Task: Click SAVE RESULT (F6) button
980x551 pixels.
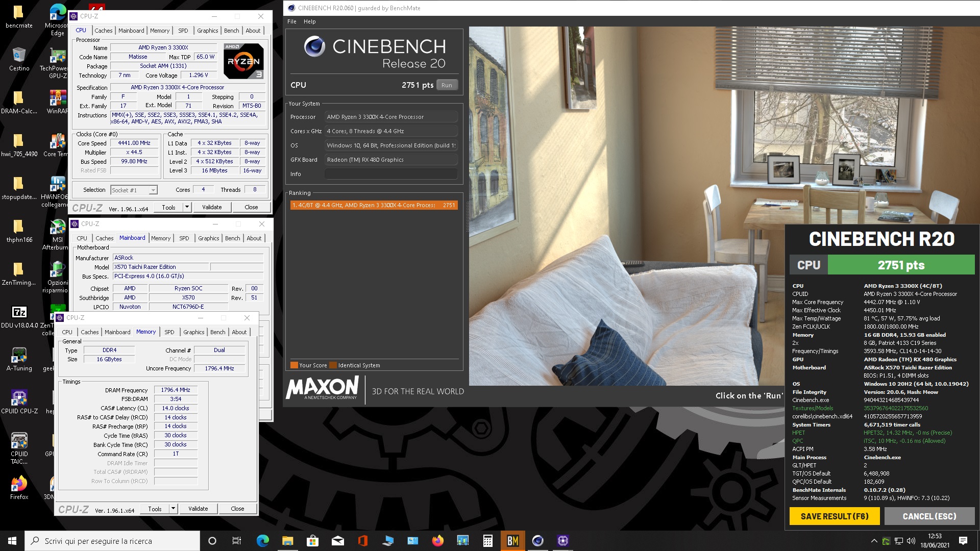Action: pos(835,516)
